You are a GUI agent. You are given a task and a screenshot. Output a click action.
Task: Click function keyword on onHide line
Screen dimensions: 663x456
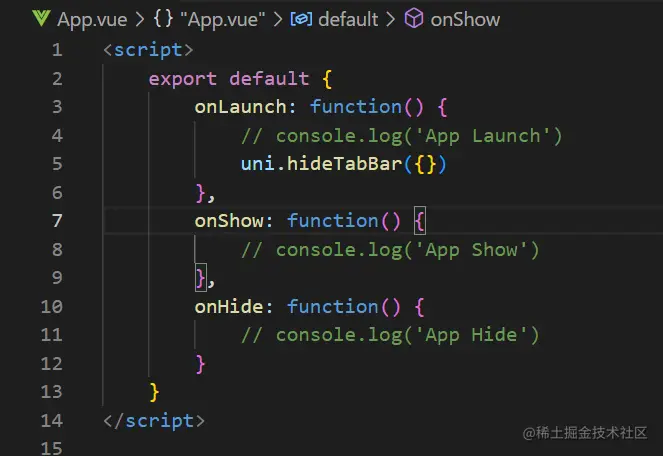coord(333,307)
